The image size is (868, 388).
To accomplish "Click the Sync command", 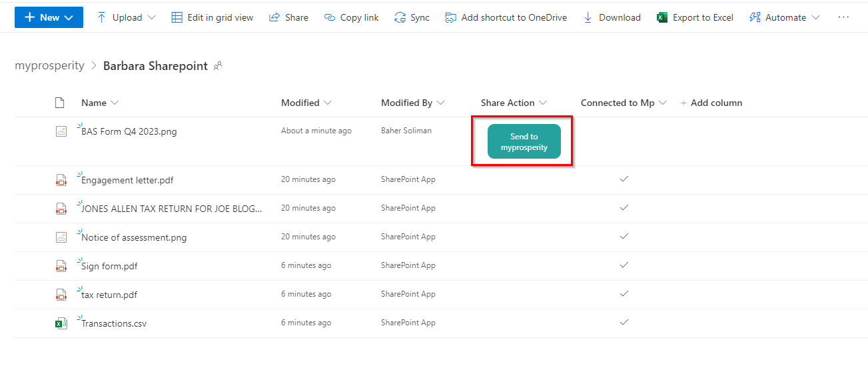I will coord(412,17).
